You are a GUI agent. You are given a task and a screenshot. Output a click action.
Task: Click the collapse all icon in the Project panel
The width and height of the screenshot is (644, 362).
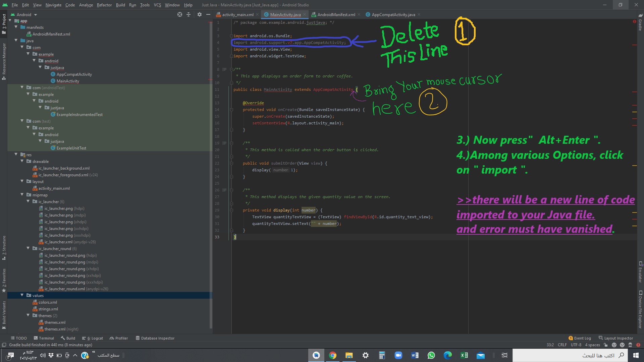[x=189, y=14]
